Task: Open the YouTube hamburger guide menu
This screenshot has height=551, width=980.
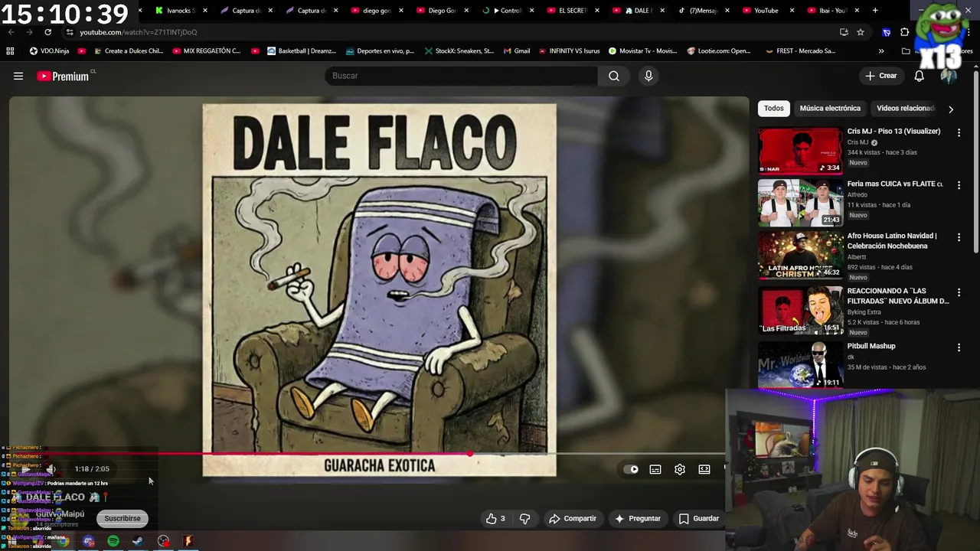Action: [x=18, y=76]
